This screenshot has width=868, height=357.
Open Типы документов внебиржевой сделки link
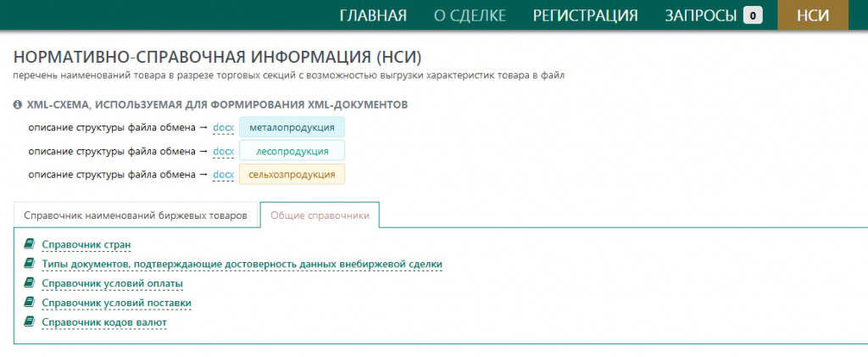[x=242, y=264]
